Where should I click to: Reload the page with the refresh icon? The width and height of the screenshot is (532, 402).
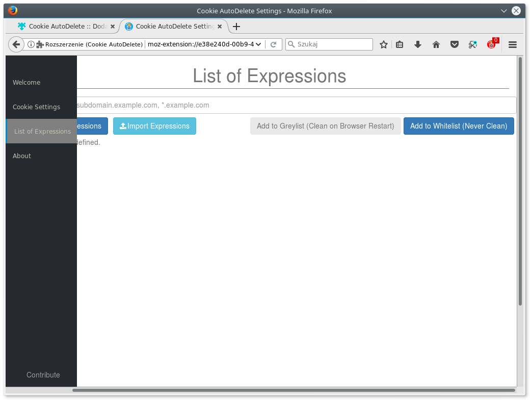point(273,44)
